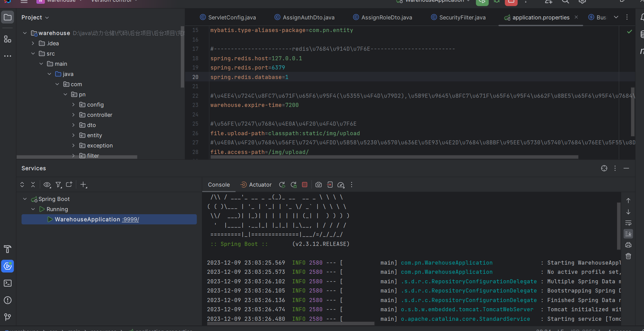
Task: Toggle soft-wrap in console
Action: [x=628, y=223]
